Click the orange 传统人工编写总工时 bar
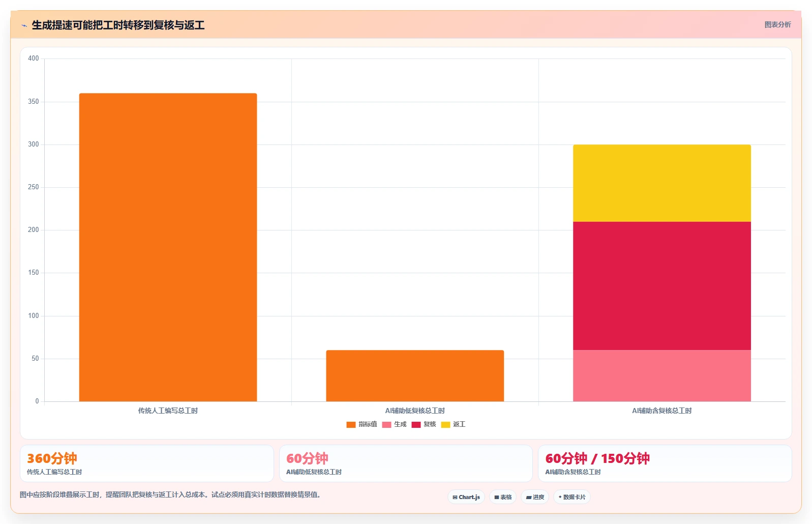Viewport: 812px width, 524px height. [x=168, y=247]
